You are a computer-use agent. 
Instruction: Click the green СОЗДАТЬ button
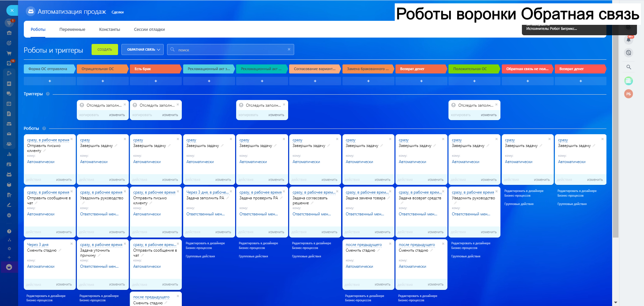pos(105,49)
